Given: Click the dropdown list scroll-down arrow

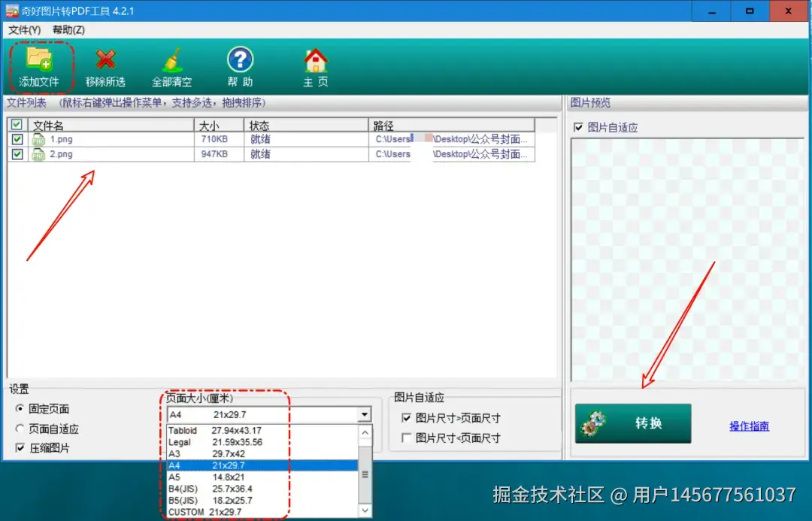Looking at the screenshot, I should (365, 510).
